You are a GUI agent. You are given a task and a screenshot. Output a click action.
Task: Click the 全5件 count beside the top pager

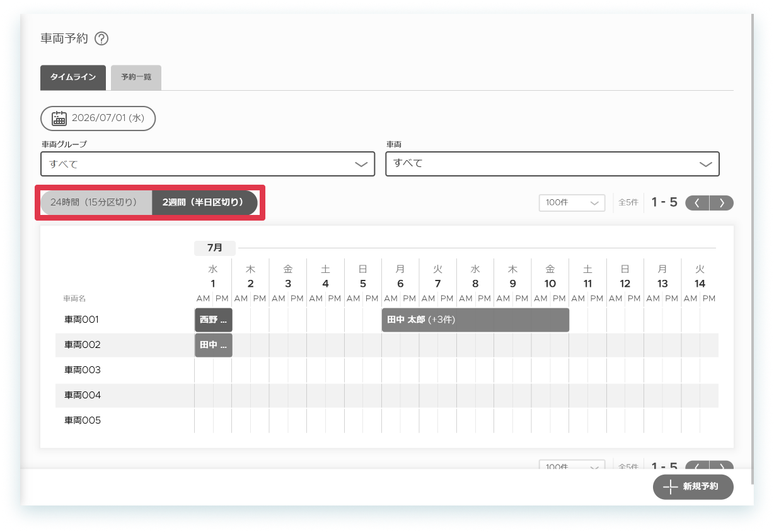[628, 203]
